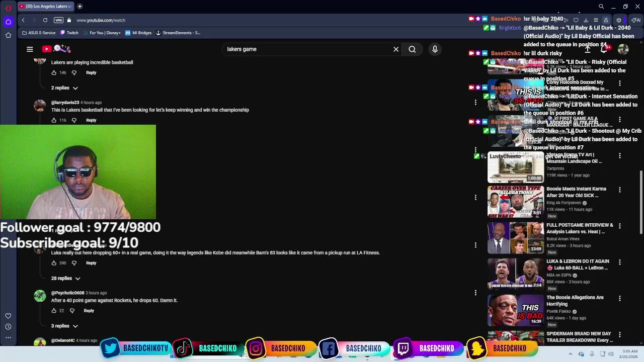Open menu for The Boosie Allegations video
Image resolution: width=644 pixels, height=362 pixels.
point(620,298)
